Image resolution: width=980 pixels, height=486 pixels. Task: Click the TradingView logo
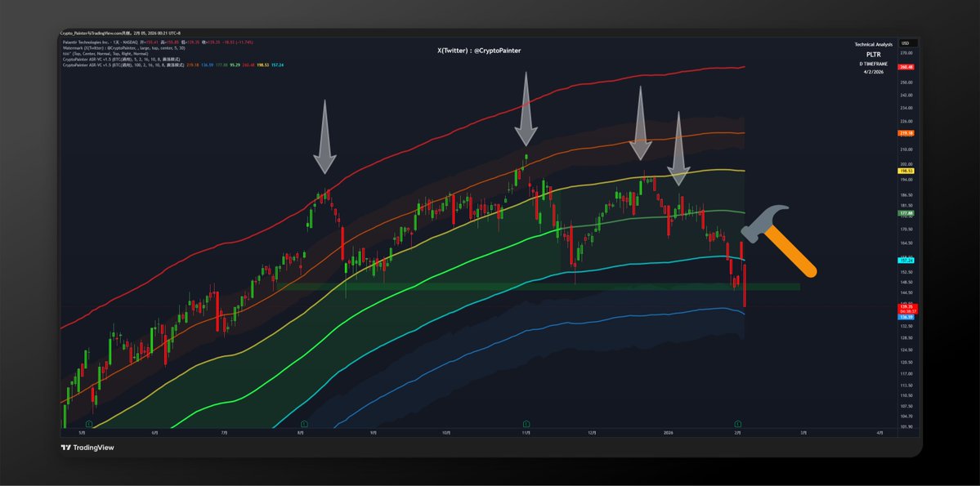click(x=87, y=448)
